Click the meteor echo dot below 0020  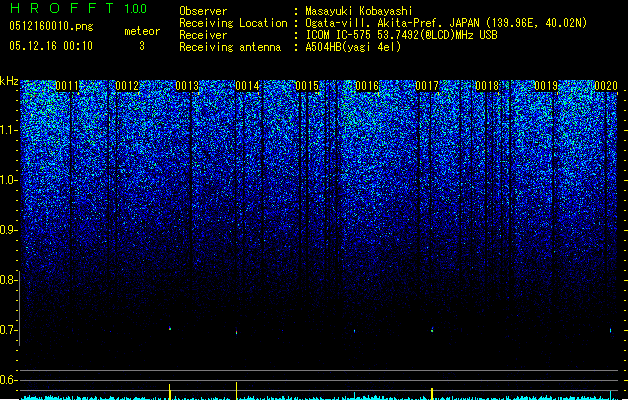point(611,331)
